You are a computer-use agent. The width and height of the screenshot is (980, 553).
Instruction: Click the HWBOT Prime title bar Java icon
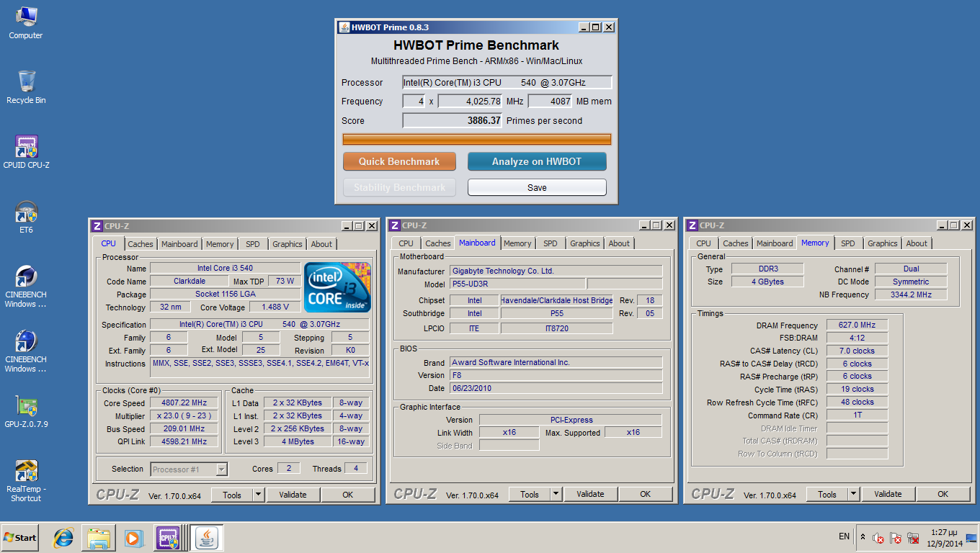344,27
